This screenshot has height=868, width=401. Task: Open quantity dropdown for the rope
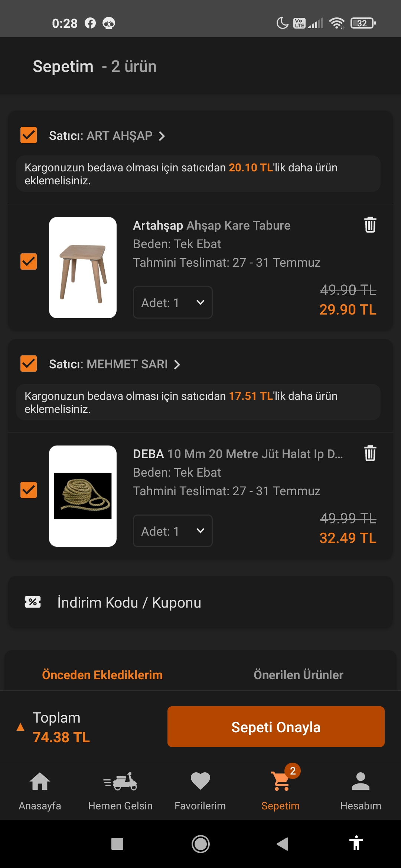173,531
